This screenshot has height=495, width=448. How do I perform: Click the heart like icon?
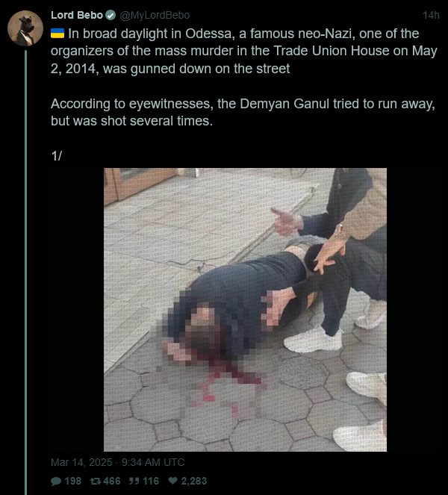[172, 481]
